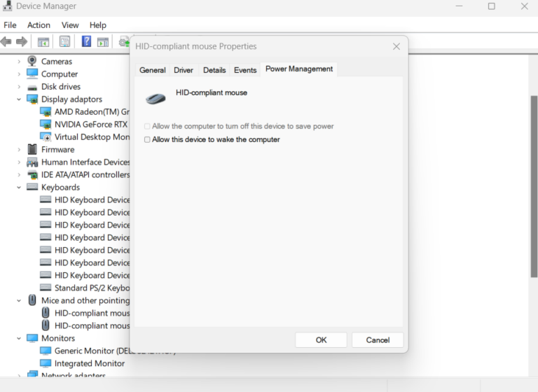The height and width of the screenshot is (392, 538).
Task: Open the Events tab
Action: [245, 70]
